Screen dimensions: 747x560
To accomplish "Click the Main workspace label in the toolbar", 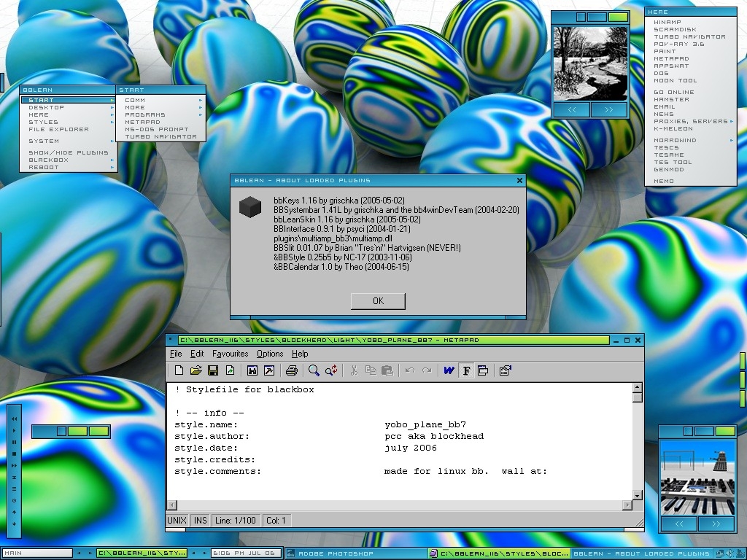I will 37,553.
